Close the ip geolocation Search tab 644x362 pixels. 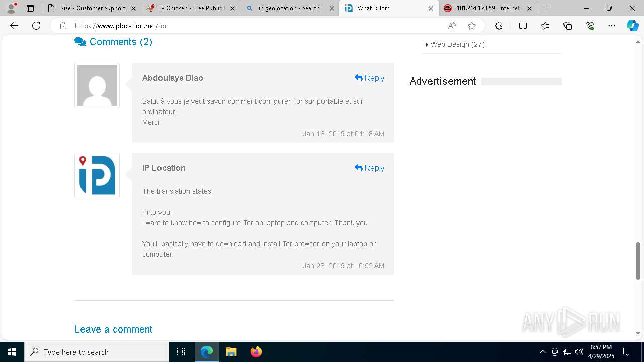332,8
